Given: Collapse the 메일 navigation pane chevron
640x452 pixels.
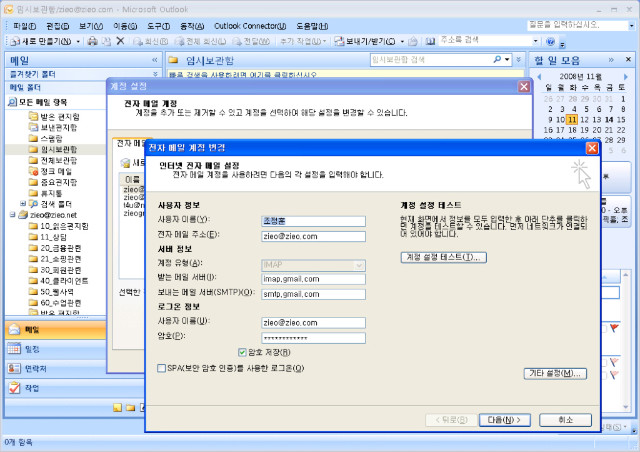Looking at the screenshot, I should pyautogui.click(x=155, y=60).
